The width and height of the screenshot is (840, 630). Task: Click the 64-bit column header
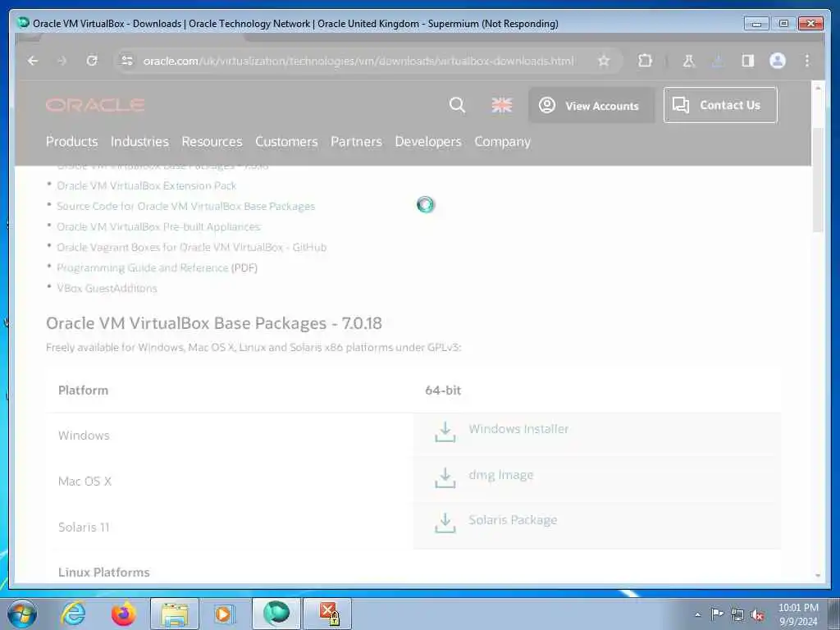point(443,390)
